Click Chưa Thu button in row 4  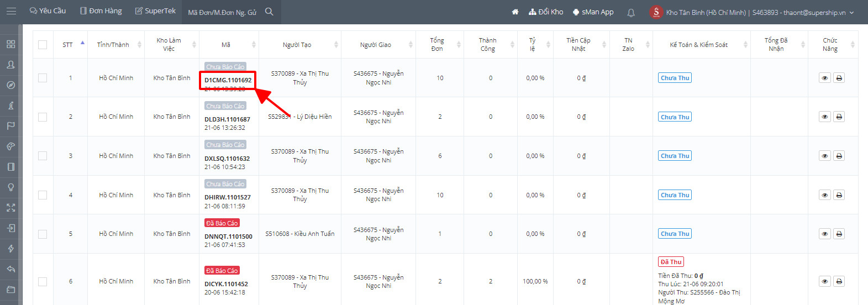tap(675, 195)
